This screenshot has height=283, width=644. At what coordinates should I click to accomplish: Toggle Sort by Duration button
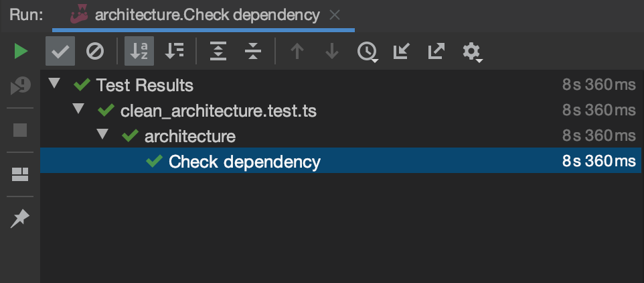click(x=174, y=52)
